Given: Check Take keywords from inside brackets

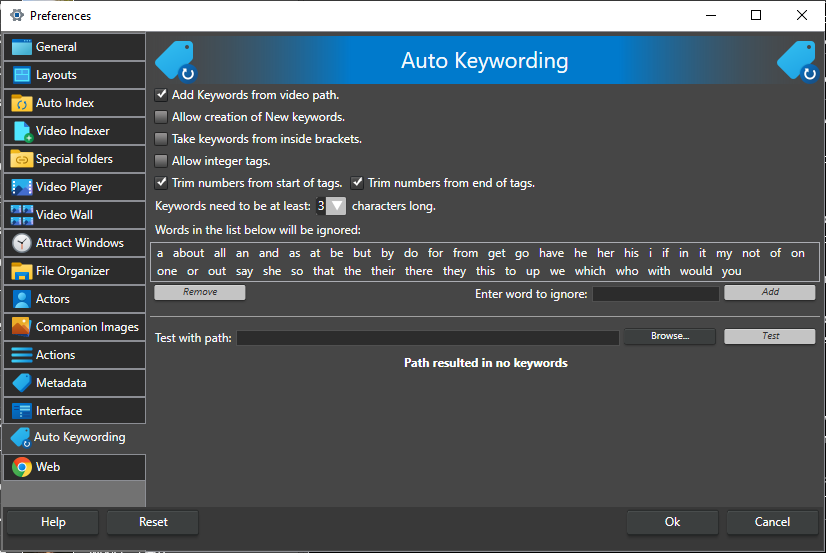Looking at the screenshot, I should 162,139.
